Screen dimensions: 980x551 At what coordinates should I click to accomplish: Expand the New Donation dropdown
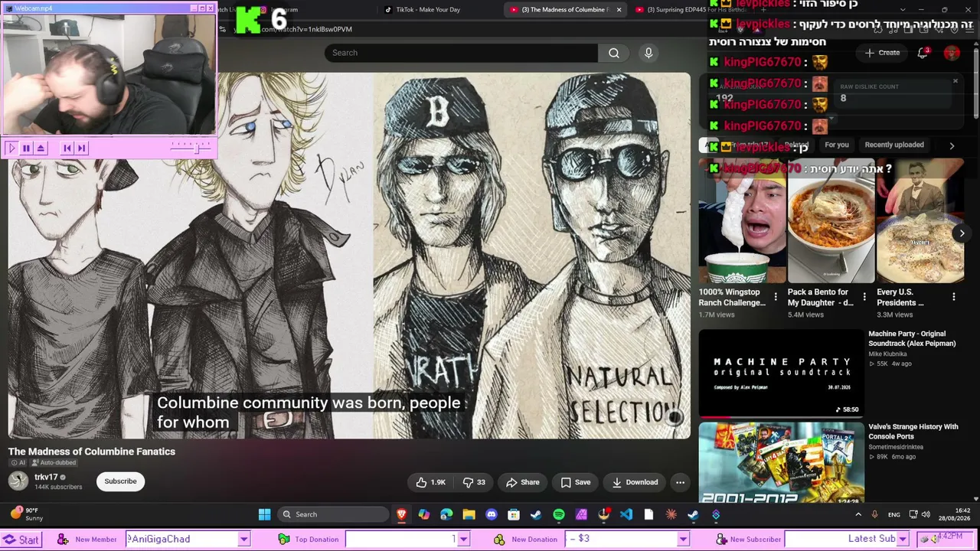[683, 540]
